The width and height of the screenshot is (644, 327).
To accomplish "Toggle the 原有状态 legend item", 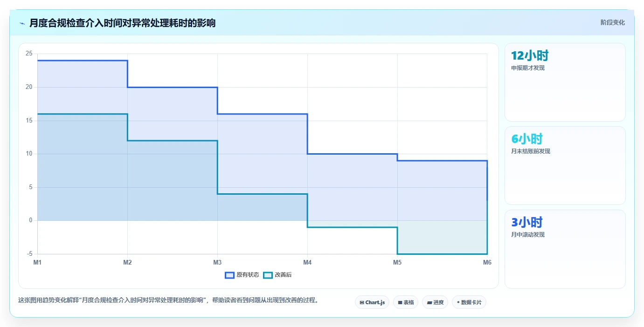I will click(x=242, y=275).
